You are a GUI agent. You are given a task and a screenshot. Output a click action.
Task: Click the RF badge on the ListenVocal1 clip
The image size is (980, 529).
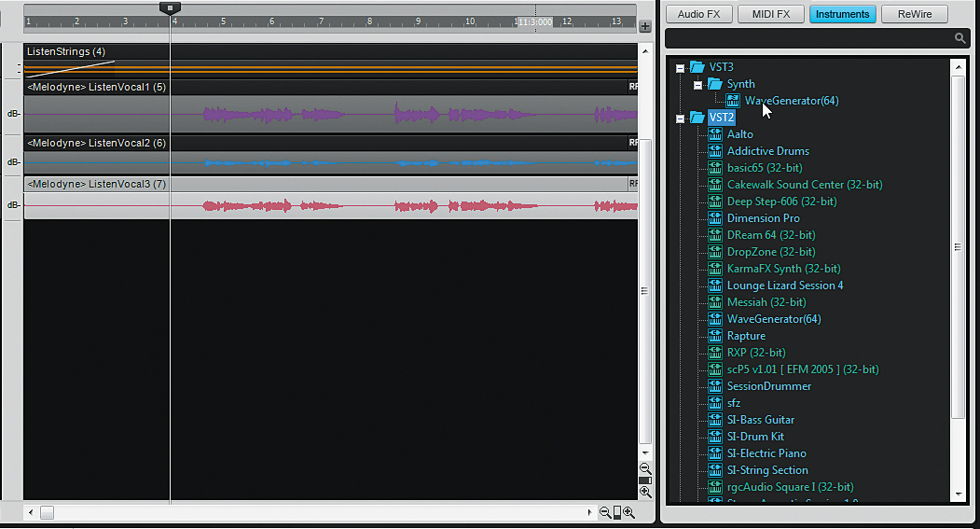pyautogui.click(x=633, y=87)
